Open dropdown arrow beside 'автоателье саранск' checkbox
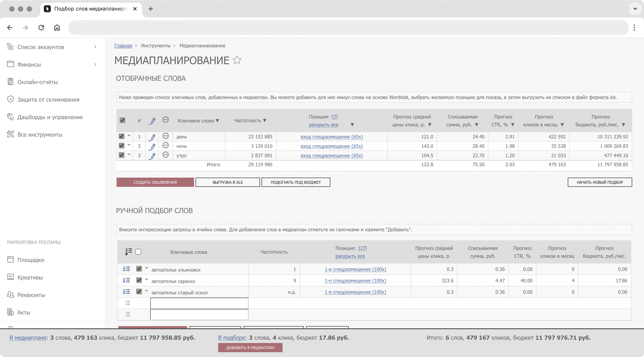 (x=147, y=279)
